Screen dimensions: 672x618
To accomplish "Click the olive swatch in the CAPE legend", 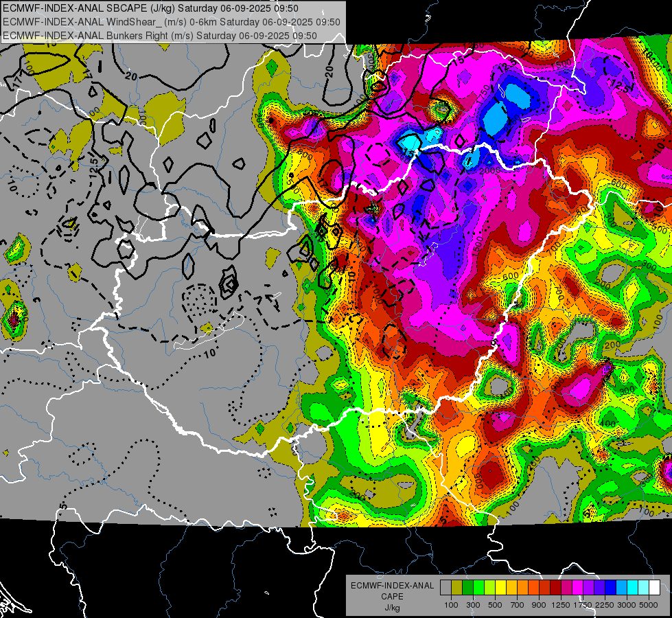I will tap(457, 588).
